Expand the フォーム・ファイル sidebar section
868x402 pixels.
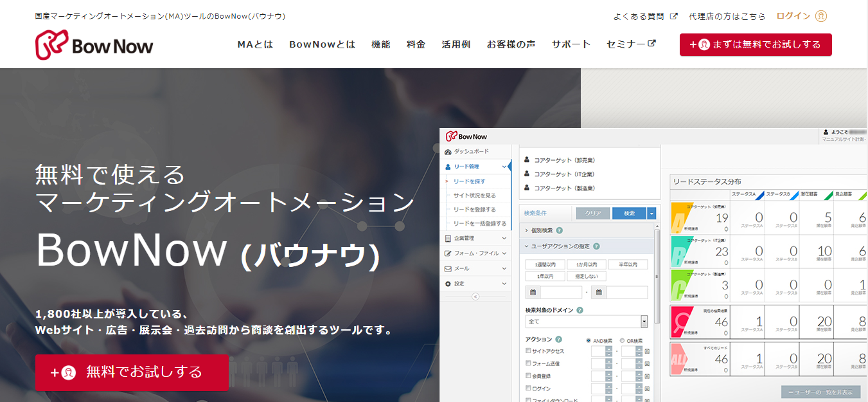pos(504,253)
